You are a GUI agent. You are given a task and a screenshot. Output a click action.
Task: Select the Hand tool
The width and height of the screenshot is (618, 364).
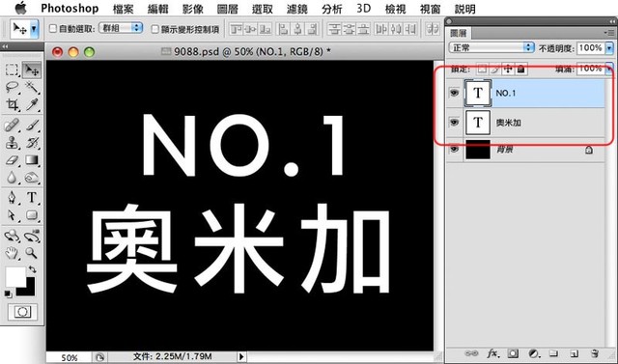[12, 253]
